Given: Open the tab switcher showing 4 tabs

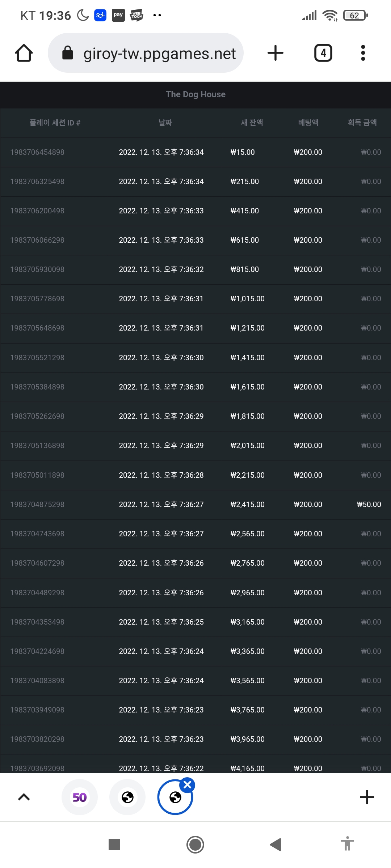Looking at the screenshot, I should tap(323, 53).
